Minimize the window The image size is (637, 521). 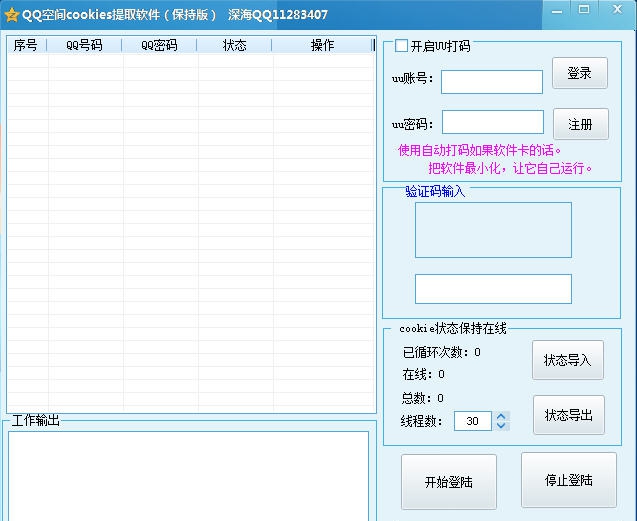pos(557,11)
